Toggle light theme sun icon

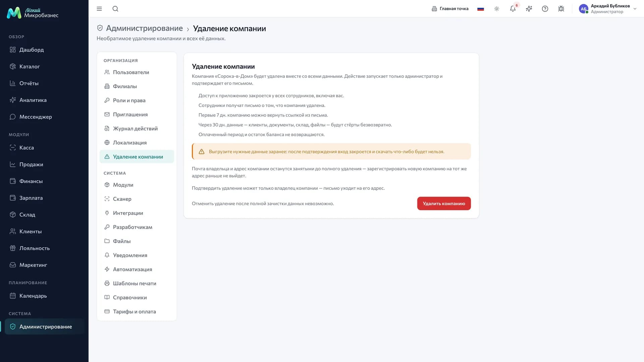[x=497, y=9]
